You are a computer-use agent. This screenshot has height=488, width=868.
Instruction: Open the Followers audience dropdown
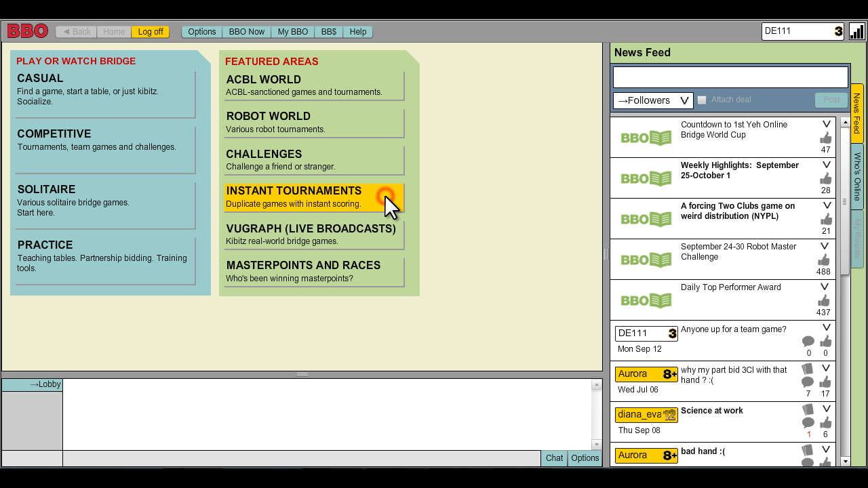point(653,100)
